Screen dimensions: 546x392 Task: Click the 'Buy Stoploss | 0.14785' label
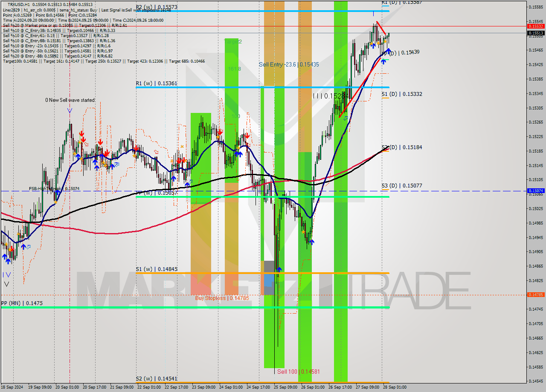(x=222, y=298)
